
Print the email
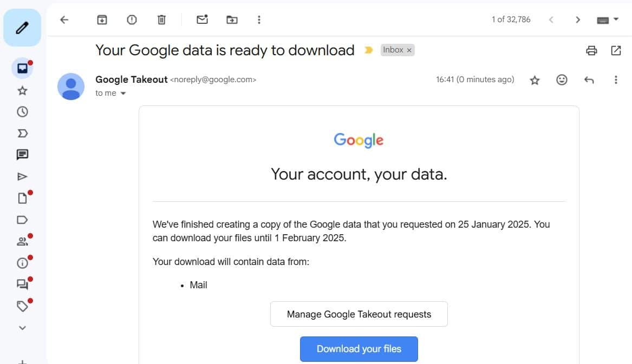pyautogui.click(x=591, y=50)
